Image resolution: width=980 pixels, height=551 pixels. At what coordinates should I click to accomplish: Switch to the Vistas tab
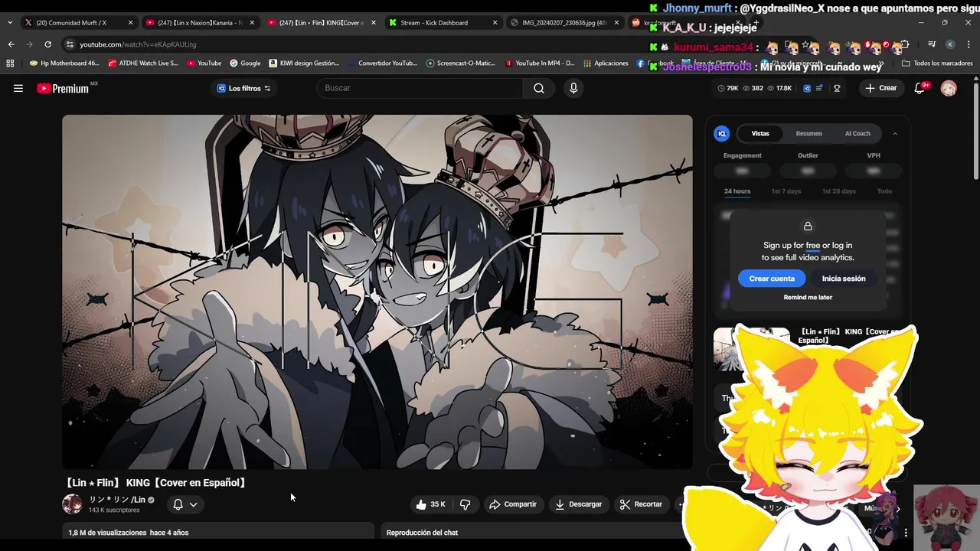coord(760,134)
